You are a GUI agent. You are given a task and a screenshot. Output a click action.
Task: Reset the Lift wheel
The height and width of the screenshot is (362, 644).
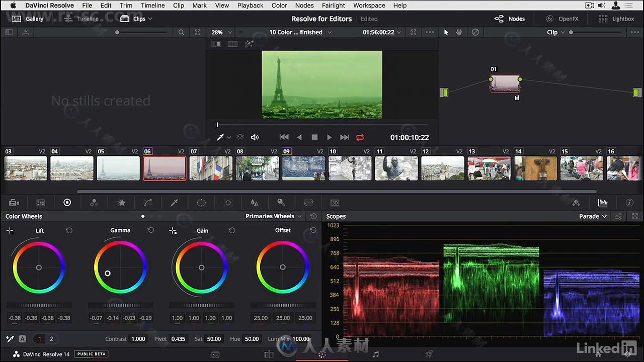click(x=69, y=230)
